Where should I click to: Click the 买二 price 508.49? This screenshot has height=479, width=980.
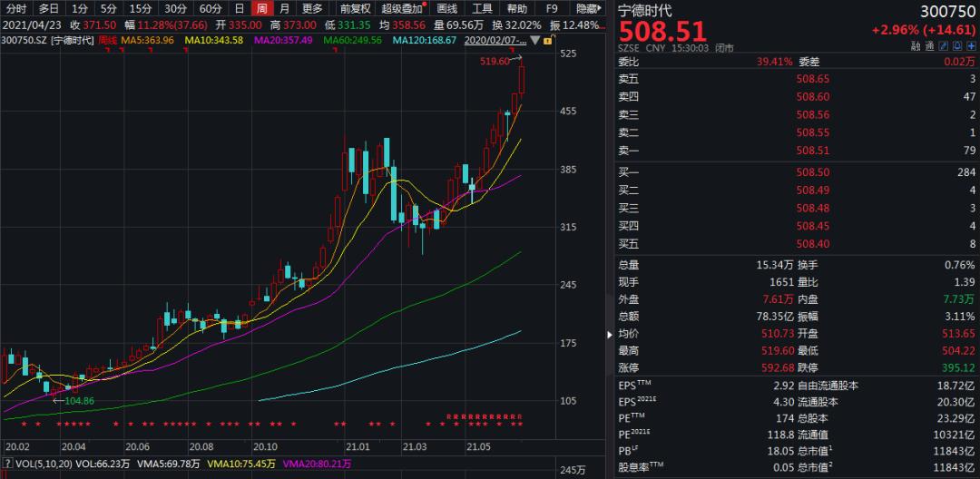coord(813,190)
